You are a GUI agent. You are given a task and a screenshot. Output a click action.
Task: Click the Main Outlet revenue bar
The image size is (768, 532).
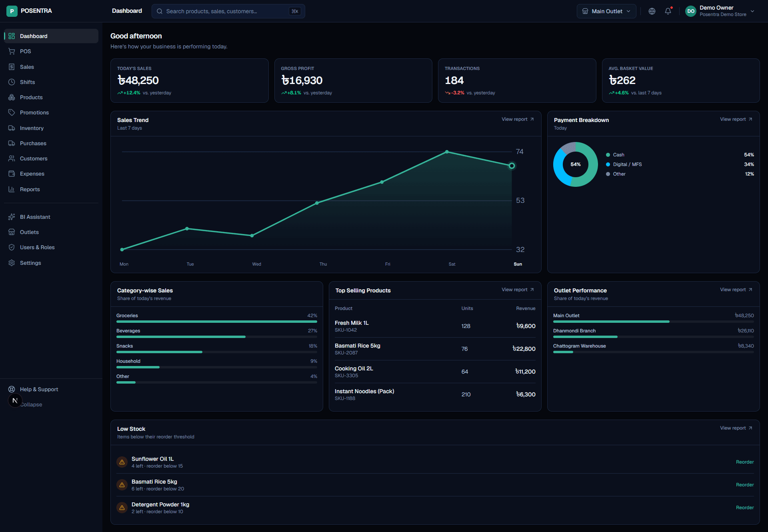coord(654,322)
